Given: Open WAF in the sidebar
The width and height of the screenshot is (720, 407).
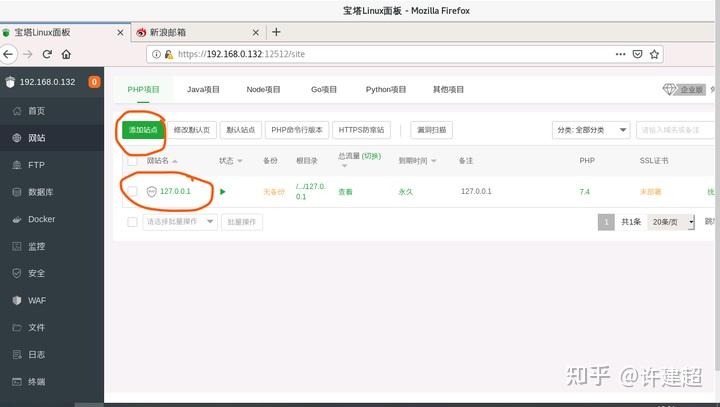Looking at the screenshot, I should pos(52,300).
